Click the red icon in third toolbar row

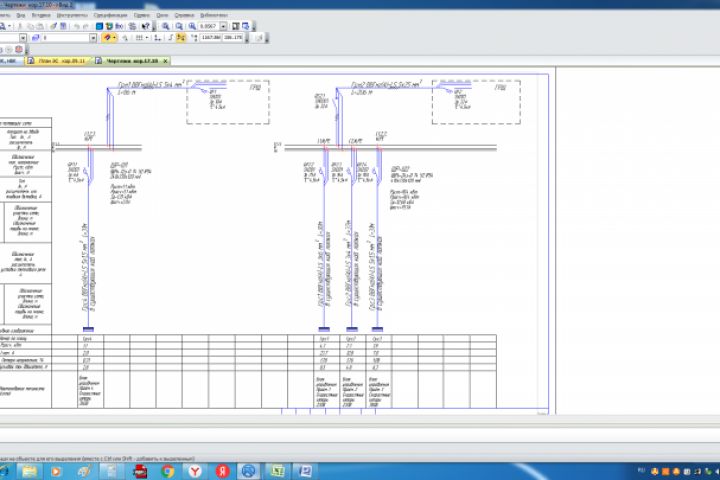(19, 49)
